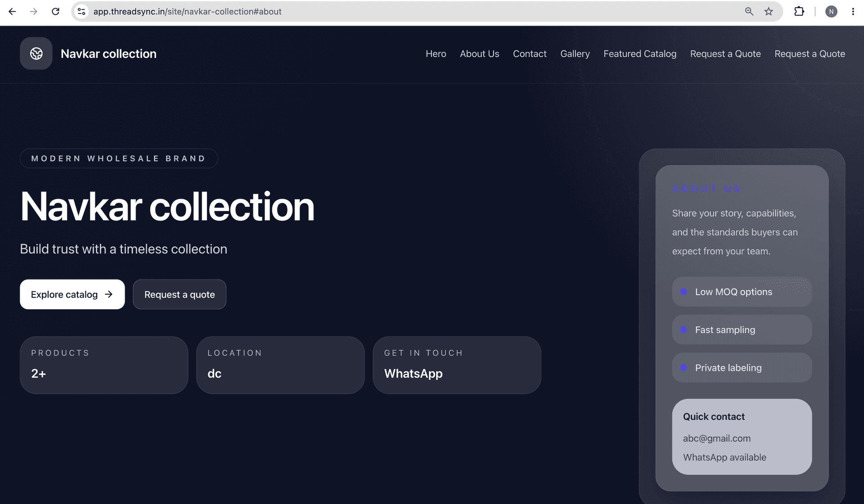Click the Explore catalog button
This screenshot has height=504, width=864.
coord(72,294)
